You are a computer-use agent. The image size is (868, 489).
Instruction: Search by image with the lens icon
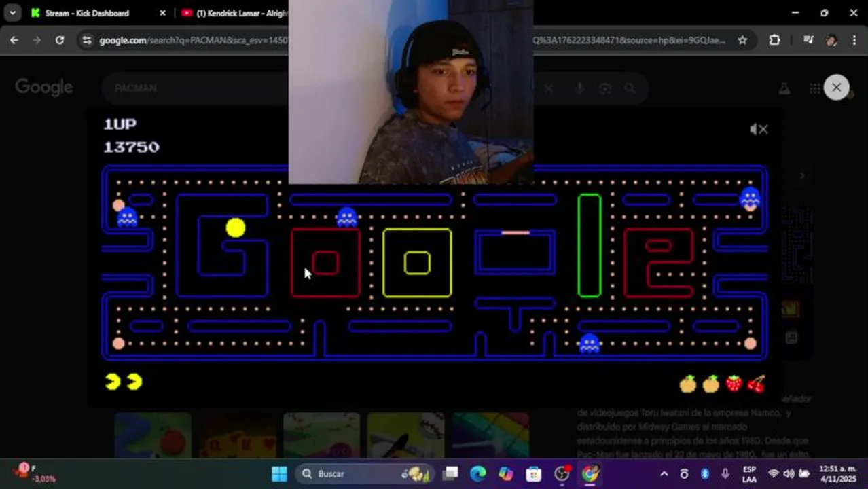[604, 88]
